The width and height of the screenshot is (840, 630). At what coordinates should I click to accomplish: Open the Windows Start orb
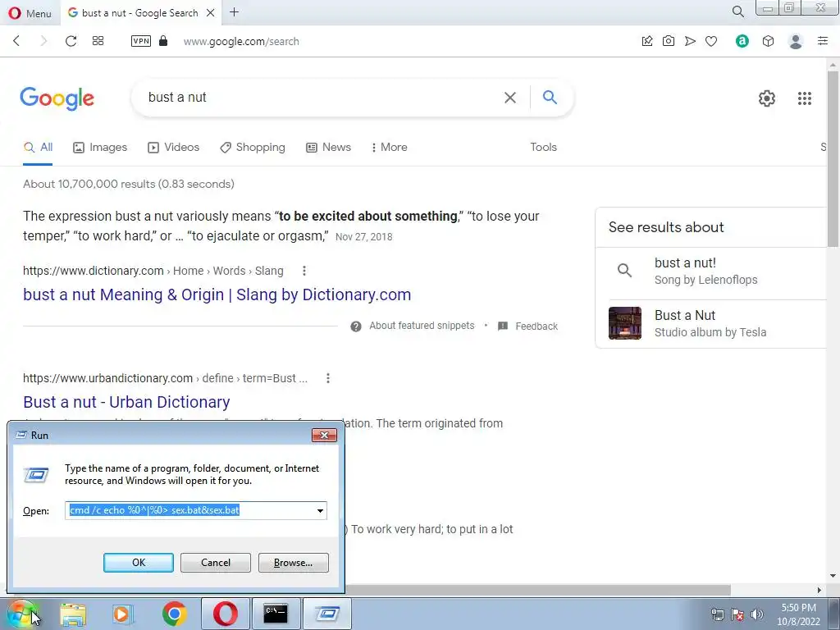click(22, 614)
